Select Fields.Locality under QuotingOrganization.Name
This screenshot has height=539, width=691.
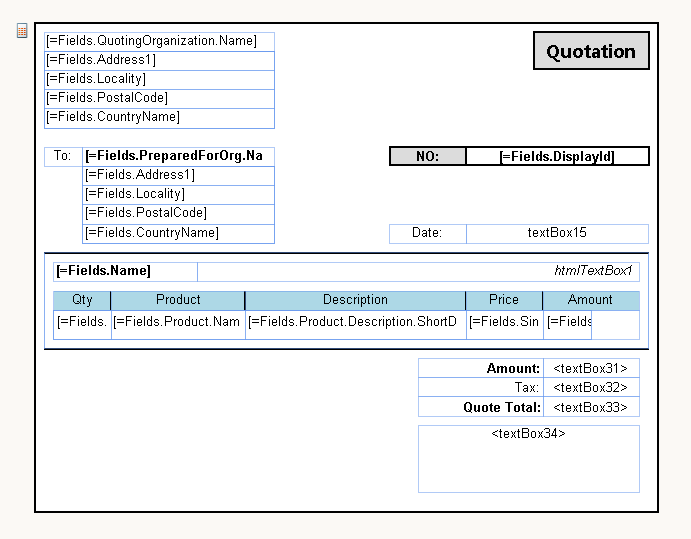(160, 80)
